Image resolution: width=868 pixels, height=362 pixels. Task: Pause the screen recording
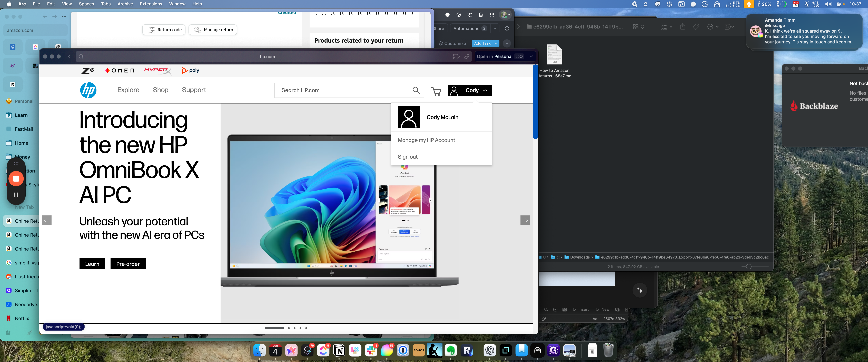(16, 195)
